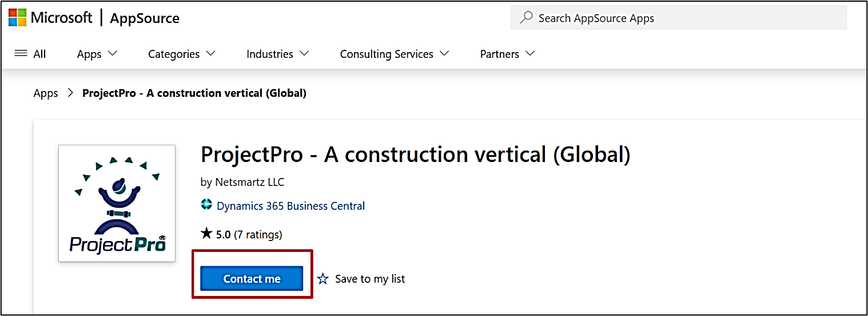Expand the Categories dropdown
This screenshot has width=868, height=316.
181,54
